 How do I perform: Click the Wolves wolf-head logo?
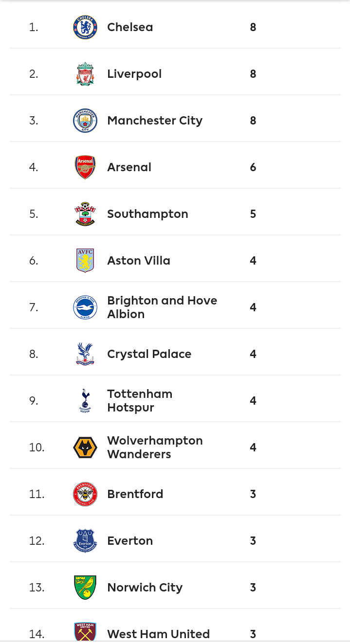(85, 447)
